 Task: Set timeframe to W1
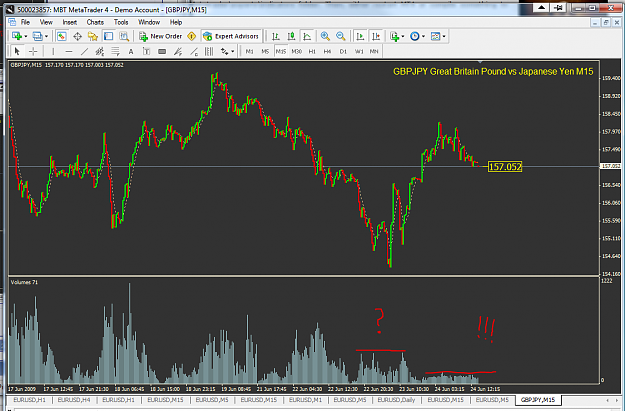click(359, 51)
